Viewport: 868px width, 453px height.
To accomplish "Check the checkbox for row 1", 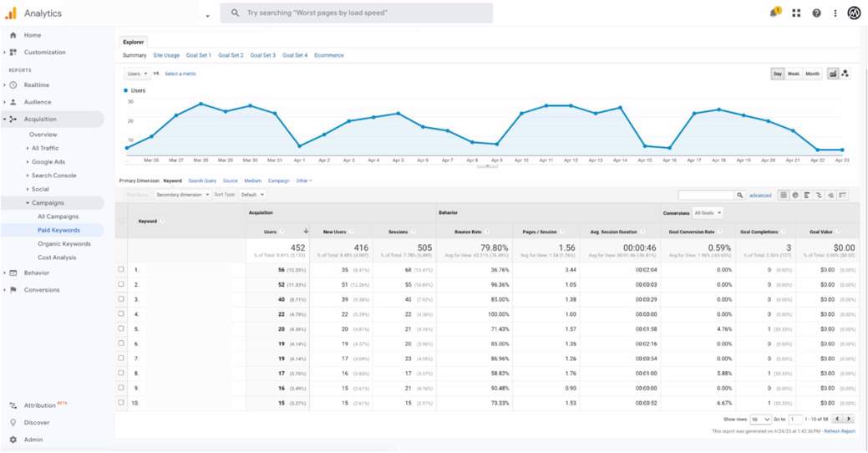I will (x=122, y=270).
